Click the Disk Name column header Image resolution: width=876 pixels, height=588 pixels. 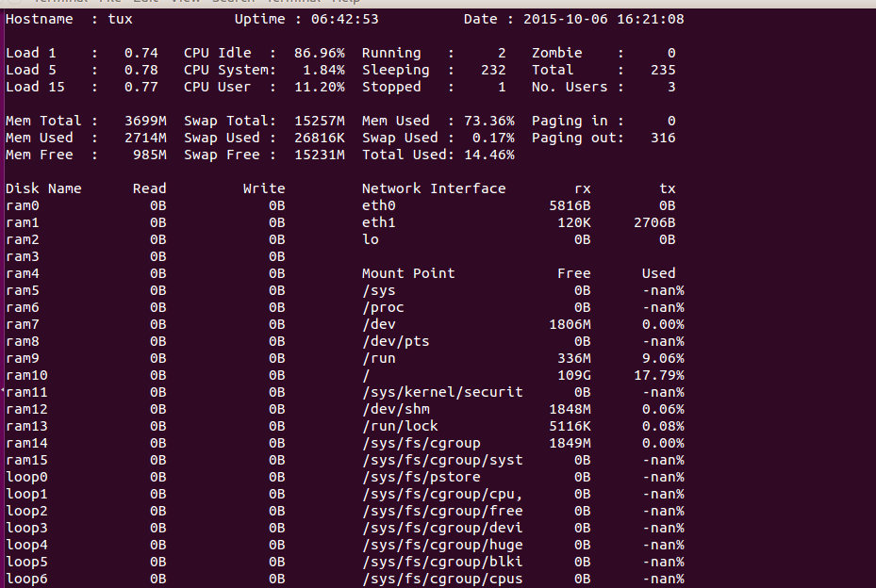pos(43,188)
